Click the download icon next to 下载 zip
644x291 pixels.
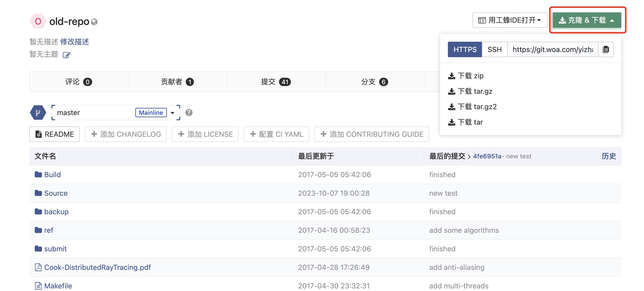(x=452, y=76)
